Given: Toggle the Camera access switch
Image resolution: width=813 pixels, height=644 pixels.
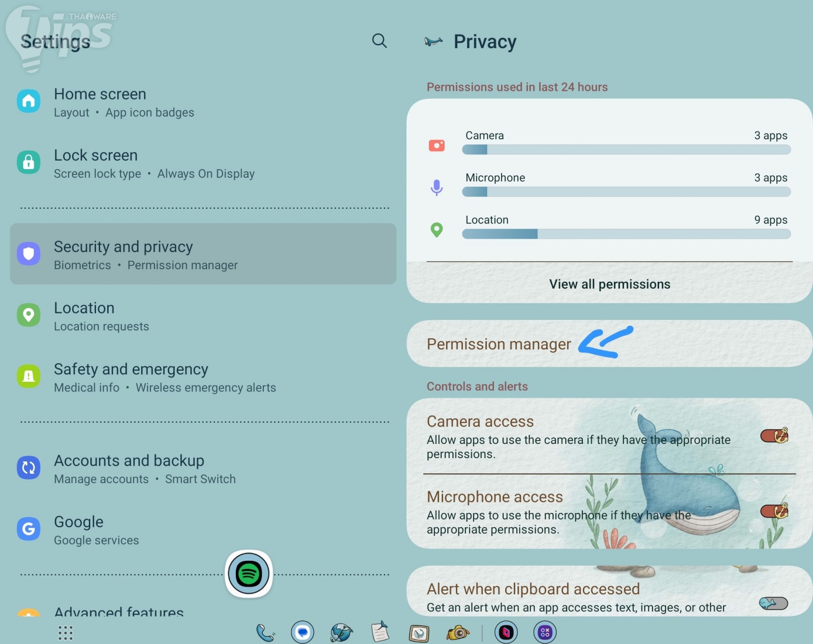Looking at the screenshot, I should [774, 436].
